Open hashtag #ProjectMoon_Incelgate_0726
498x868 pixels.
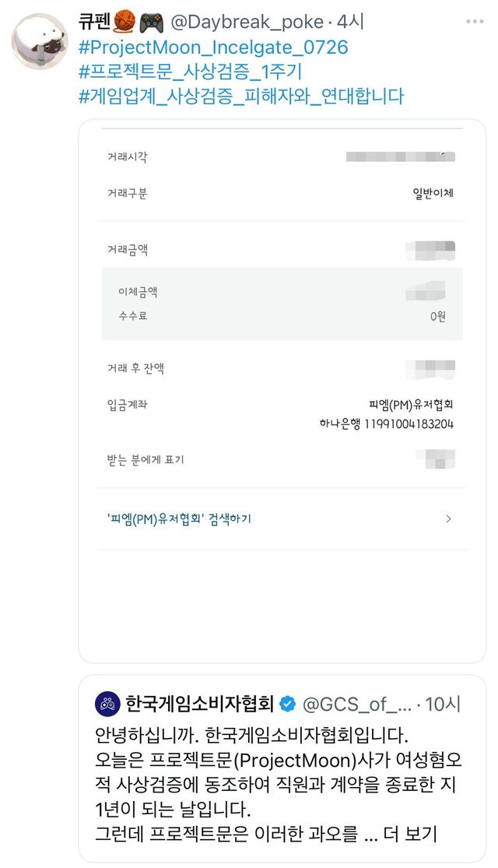213,47
